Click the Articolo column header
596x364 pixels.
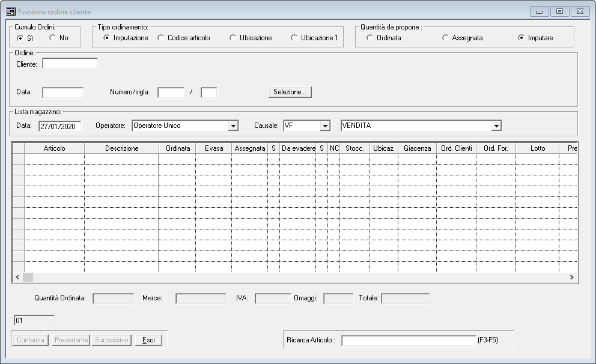54,148
